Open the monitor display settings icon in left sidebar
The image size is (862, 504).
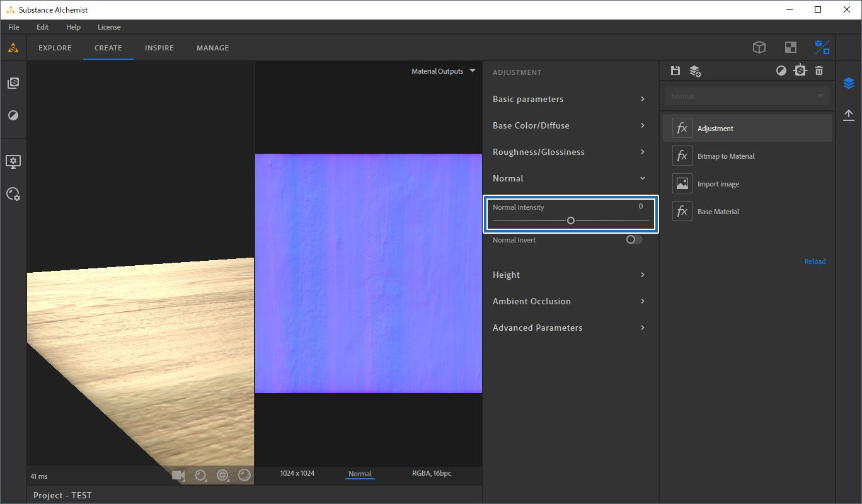click(13, 162)
